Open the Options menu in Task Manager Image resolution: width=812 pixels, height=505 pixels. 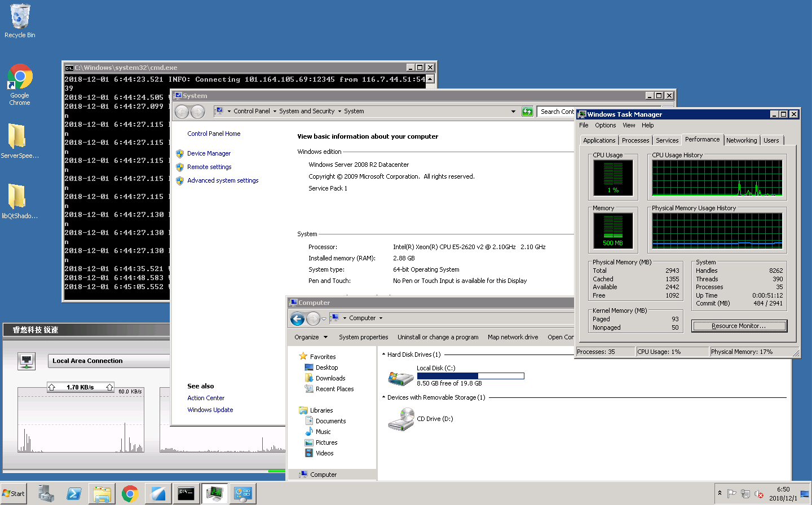click(605, 125)
